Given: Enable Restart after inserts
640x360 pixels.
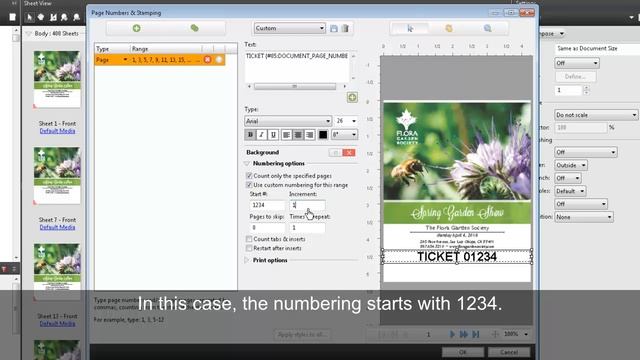Looking at the screenshot, I should 249,248.
